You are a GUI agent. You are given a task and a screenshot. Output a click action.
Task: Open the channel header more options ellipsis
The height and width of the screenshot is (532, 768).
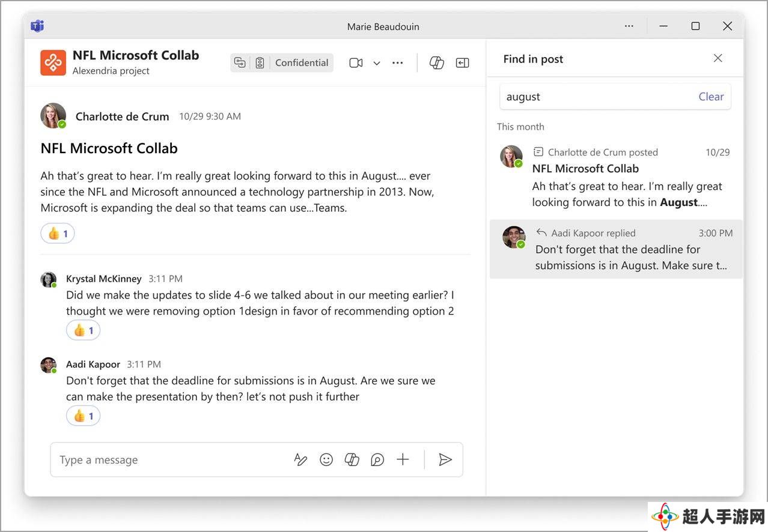point(397,62)
